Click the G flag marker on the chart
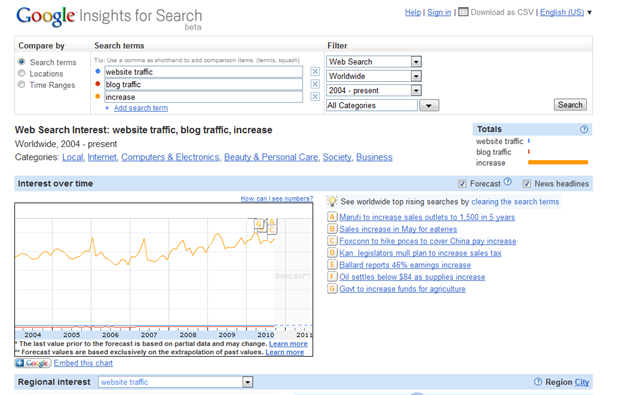The height and width of the screenshot is (395, 640). [x=259, y=224]
